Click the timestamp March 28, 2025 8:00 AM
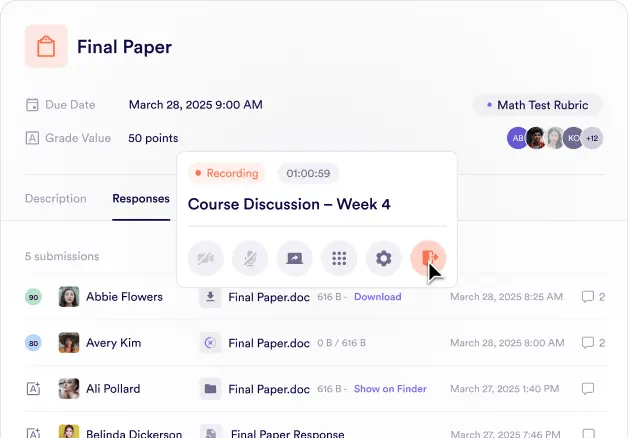The width and height of the screenshot is (628, 438). (507, 343)
